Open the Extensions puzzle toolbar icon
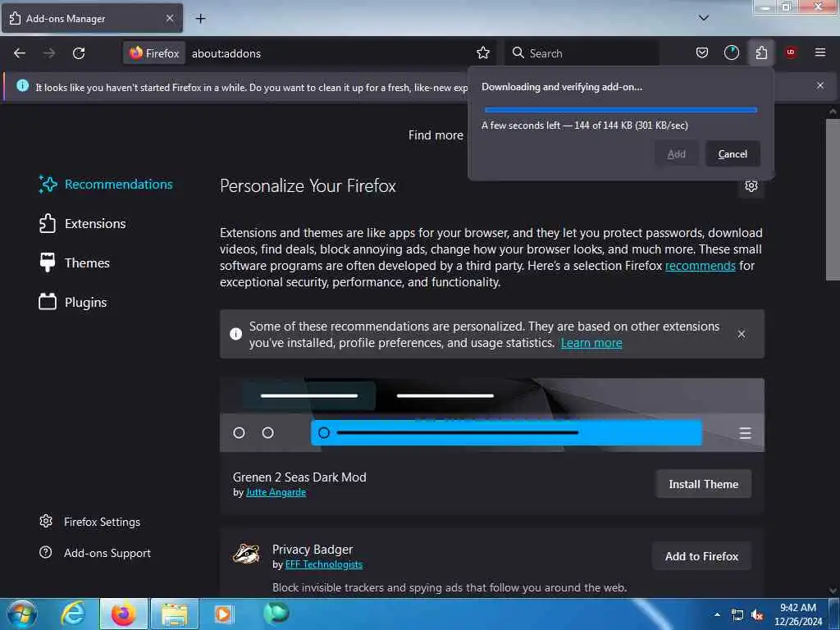The image size is (840, 630). click(761, 53)
